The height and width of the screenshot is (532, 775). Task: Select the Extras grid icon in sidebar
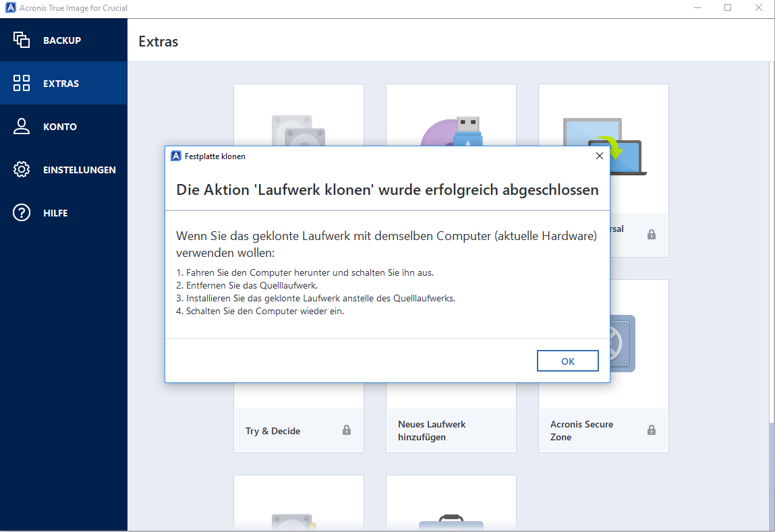(x=22, y=83)
